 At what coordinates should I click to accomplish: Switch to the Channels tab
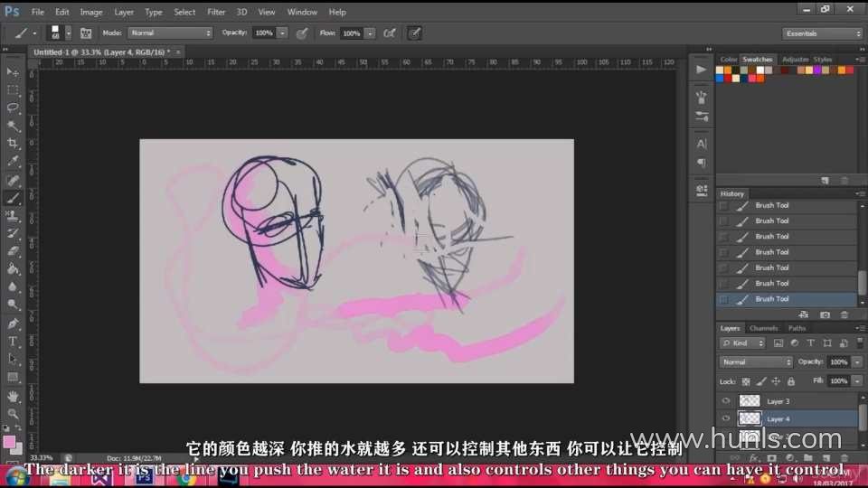click(x=764, y=328)
